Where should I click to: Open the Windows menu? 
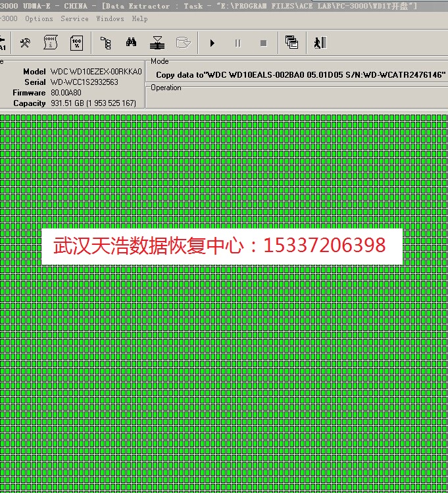click(110, 18)
